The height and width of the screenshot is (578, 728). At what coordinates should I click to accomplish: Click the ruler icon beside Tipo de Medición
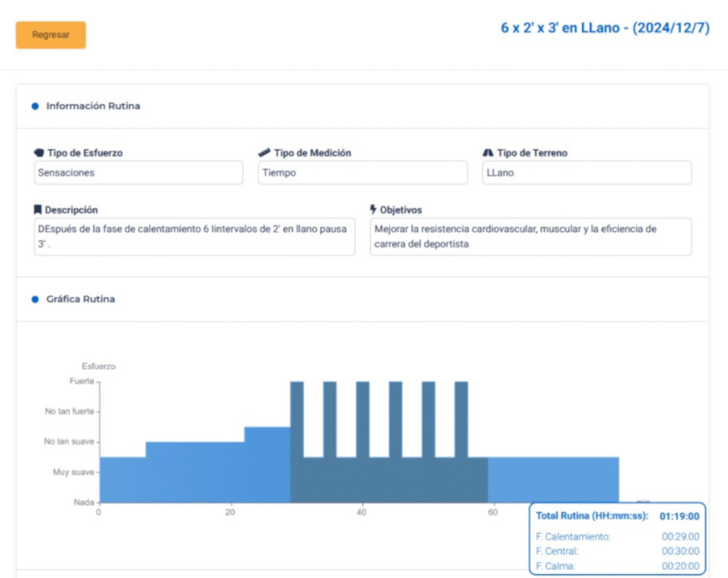click(x=265, y=153)
